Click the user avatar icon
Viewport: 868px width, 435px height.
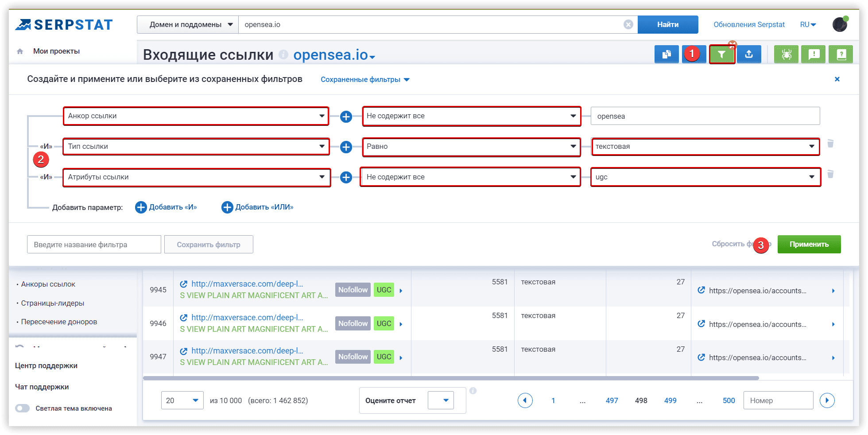point(840,24)
